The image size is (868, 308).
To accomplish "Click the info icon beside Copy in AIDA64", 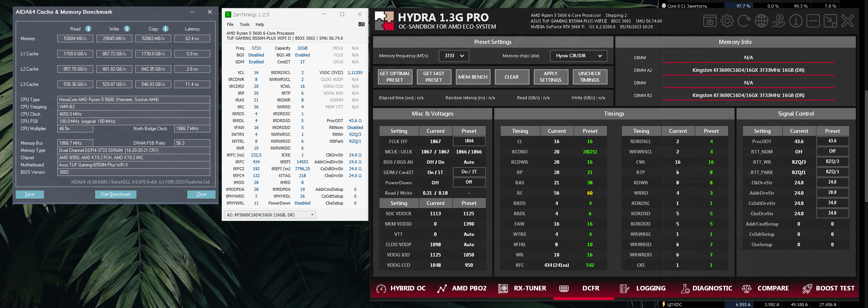I will point(165,29).
